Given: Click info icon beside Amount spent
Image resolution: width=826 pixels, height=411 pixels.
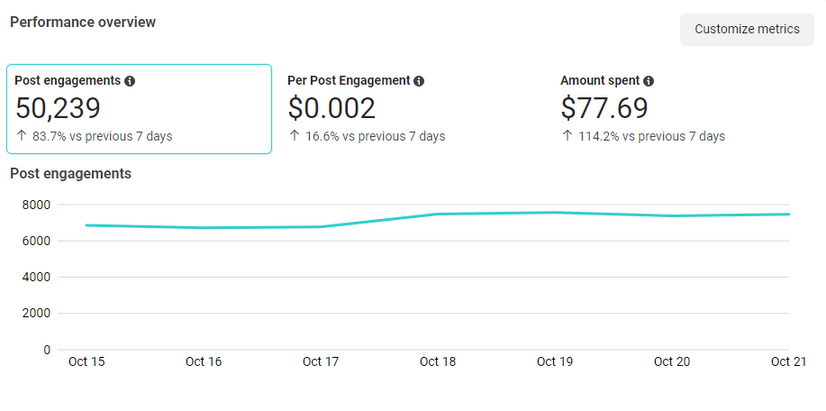Looking at the screenshot, I should (x=648, y=81).
